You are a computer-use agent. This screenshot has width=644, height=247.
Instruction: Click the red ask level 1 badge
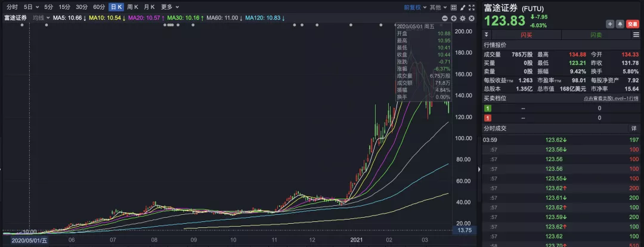coord(488,118)
